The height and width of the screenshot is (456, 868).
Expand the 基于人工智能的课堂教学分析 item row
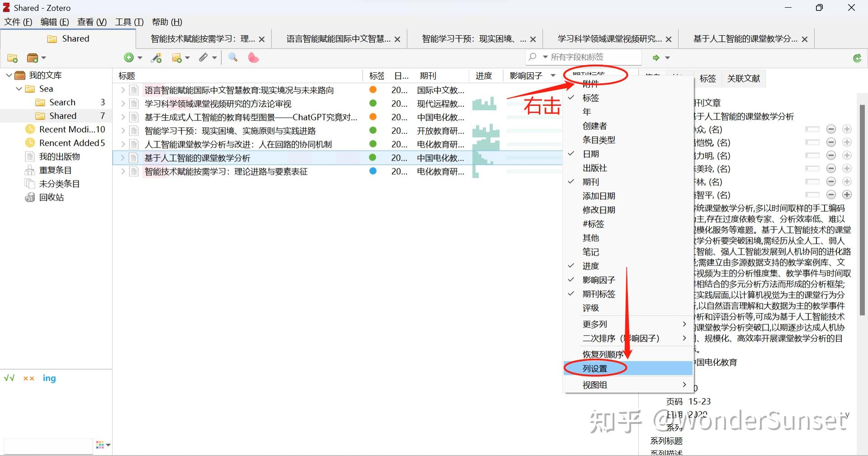tap(122, 158)
